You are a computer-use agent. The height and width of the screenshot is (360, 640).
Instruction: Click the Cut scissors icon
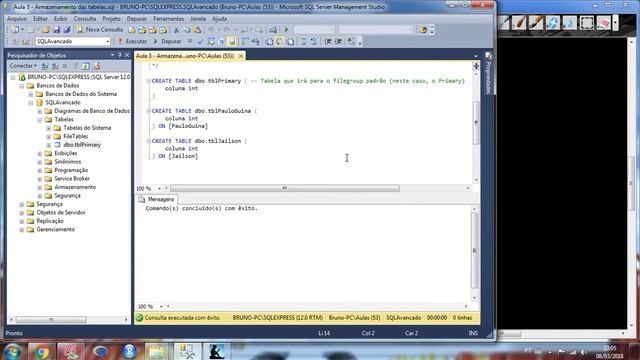click(x=176, y=29)
